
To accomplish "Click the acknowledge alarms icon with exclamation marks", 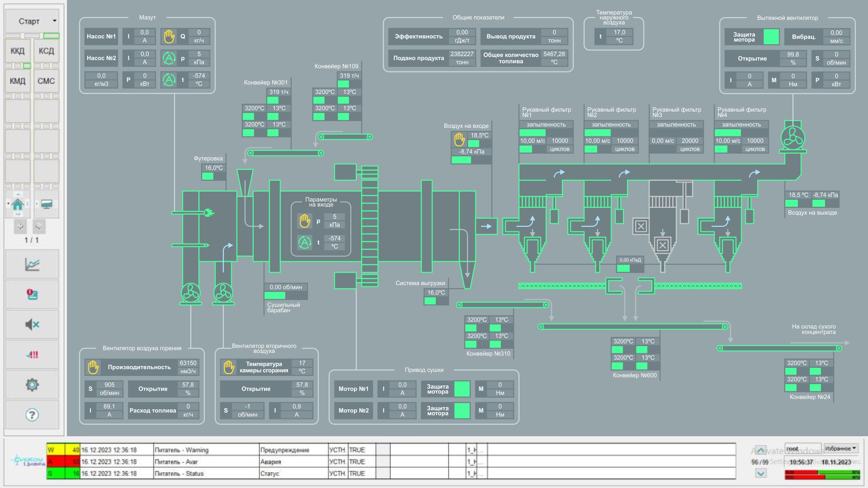I will tap(32, 355).
